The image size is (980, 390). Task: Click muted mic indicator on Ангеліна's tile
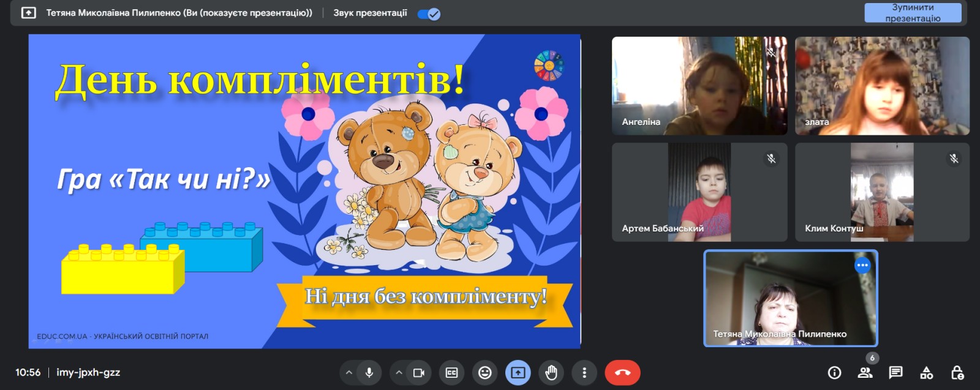pos(772,52)
